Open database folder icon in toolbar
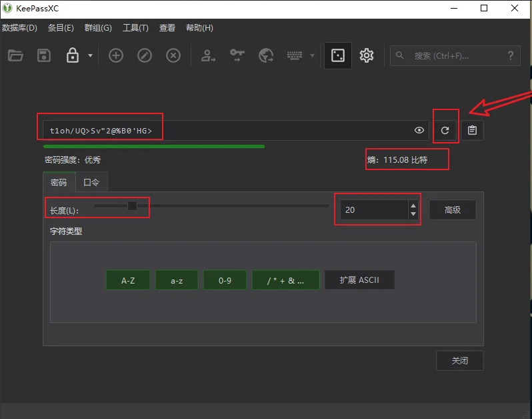532x419 pixels. [x=15, y=55]
